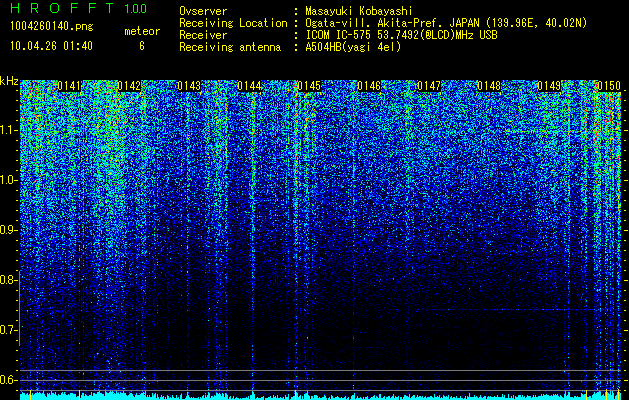This screenshot has width=629, height=400.
Task: Click the Receiver field label
Action: point(203,35)
